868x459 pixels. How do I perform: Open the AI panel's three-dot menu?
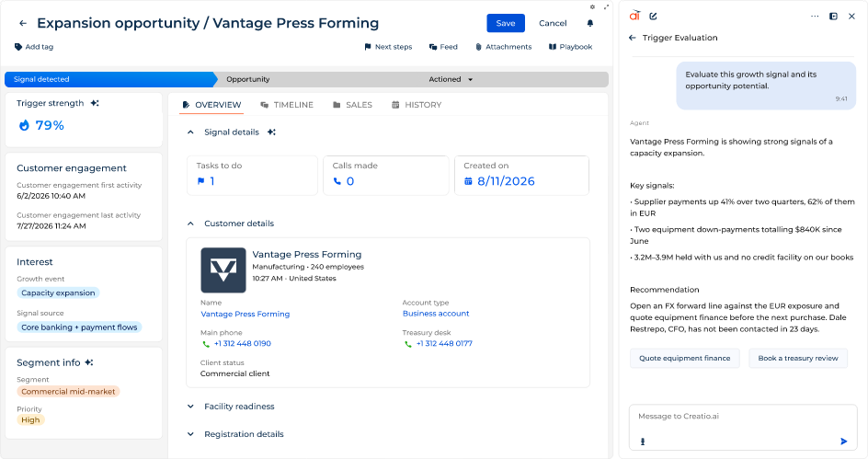click(x=815, y=16)
